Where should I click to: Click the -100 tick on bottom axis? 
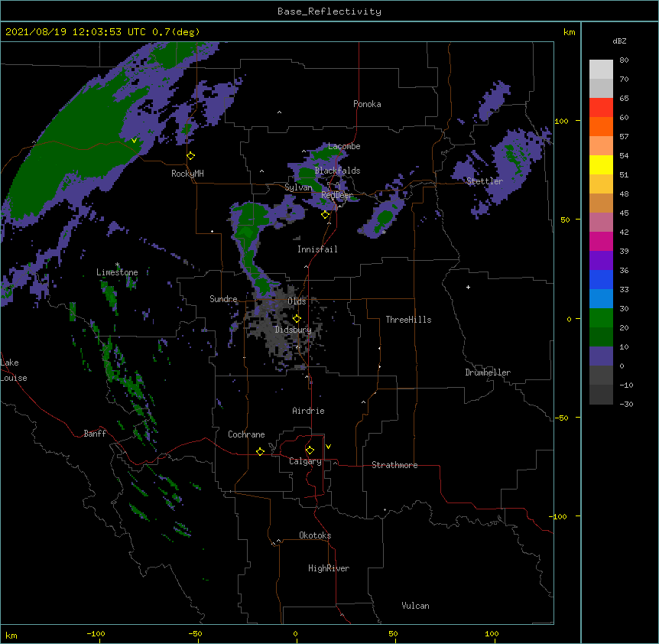(96, 633)
